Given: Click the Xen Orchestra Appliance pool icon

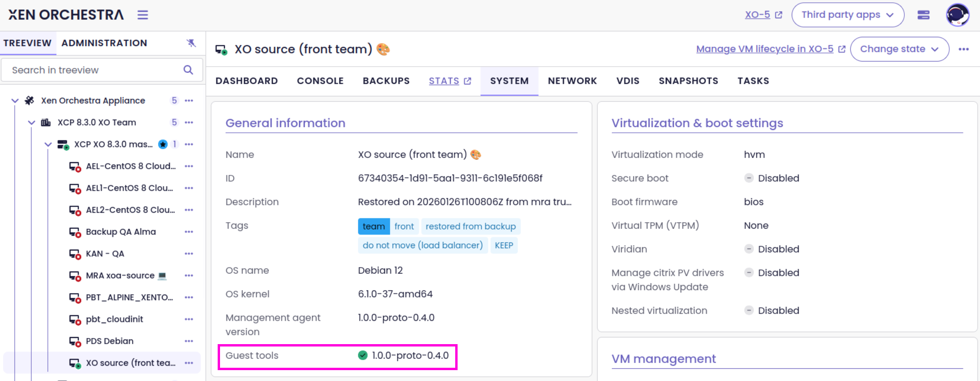Looking at the screenshot, I should tap(29, 101).
